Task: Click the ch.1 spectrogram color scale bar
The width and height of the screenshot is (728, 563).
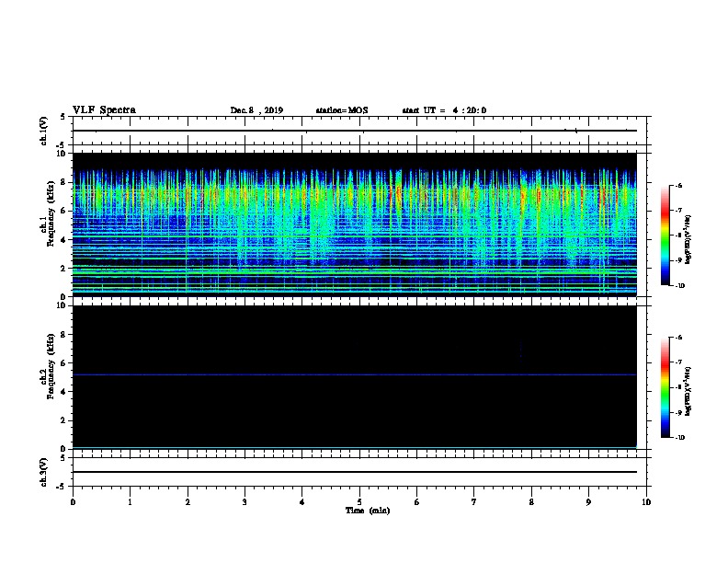Action: [x=665, y=236]
